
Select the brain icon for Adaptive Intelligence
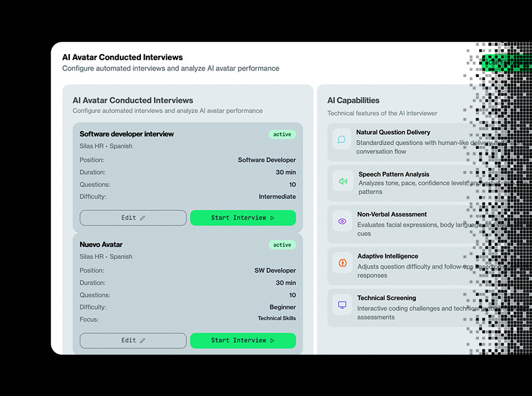point(343,263)
